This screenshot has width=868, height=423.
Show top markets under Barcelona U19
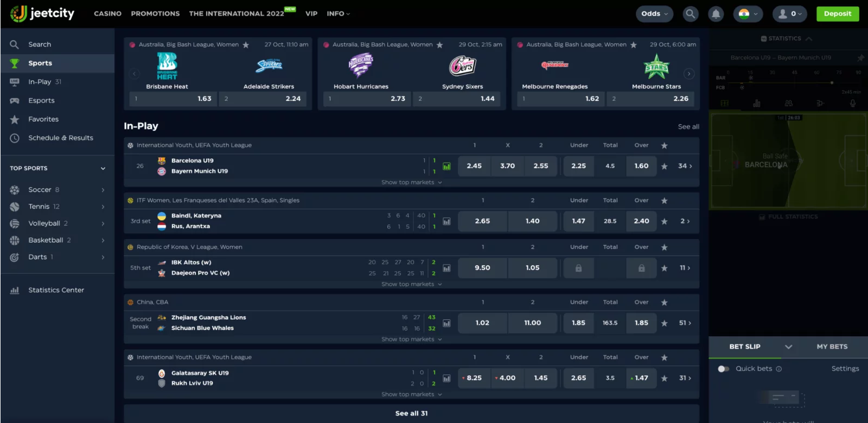(411, 183)
